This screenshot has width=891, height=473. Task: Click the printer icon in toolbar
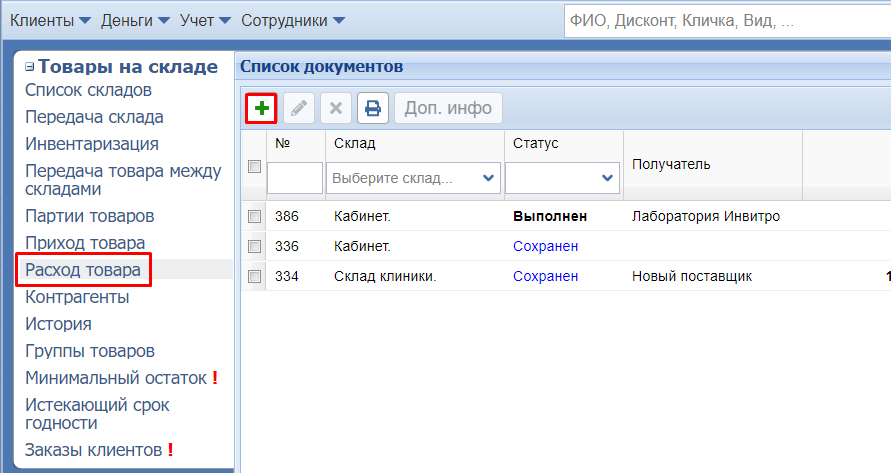[x=372, y=108]
